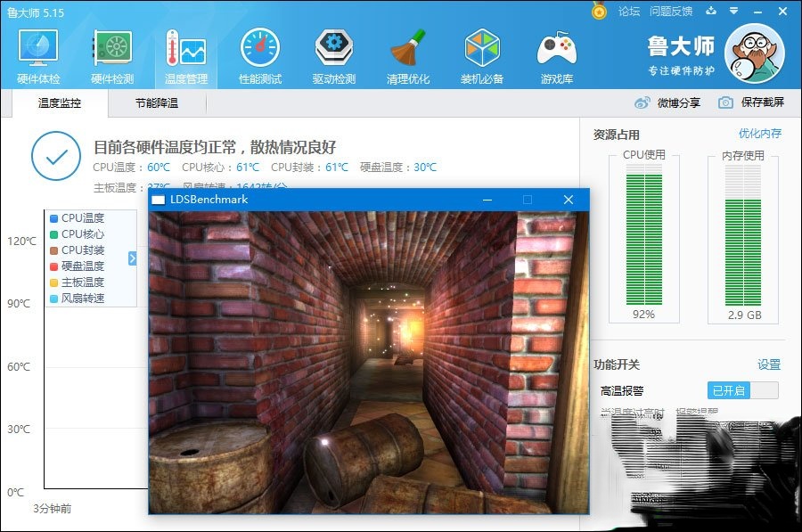Click the 92% CPU usage value

point(643,314)
